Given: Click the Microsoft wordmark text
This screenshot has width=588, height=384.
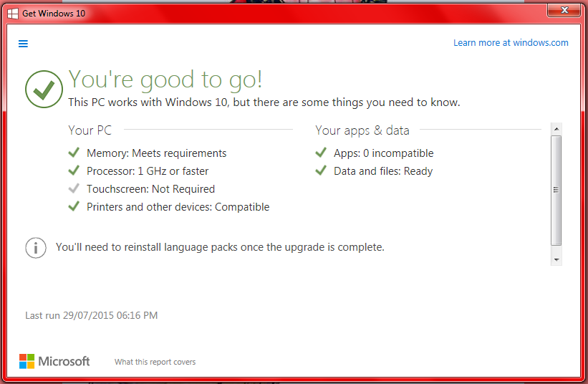Looking at the screenshot, I should click(64, 361).
